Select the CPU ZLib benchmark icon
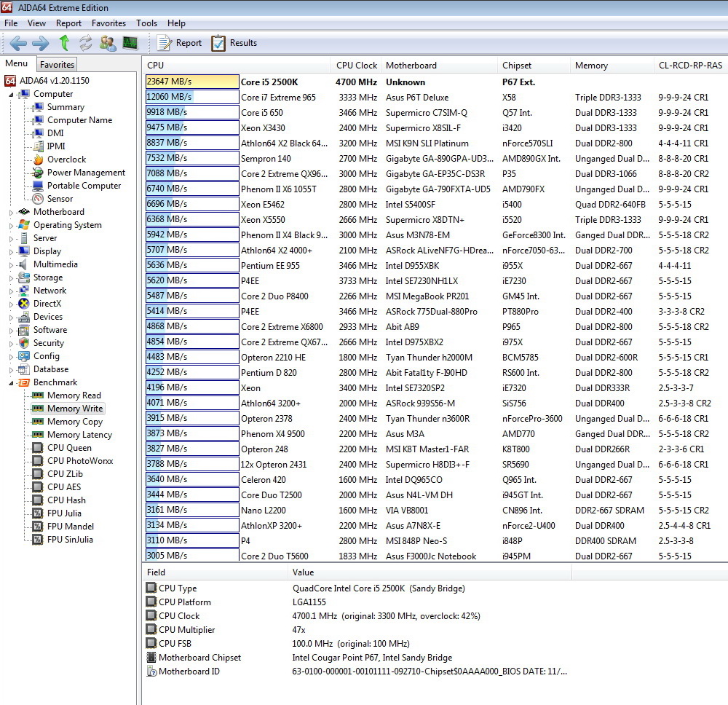Screen dimensions: 728x705 coord(38,474)
